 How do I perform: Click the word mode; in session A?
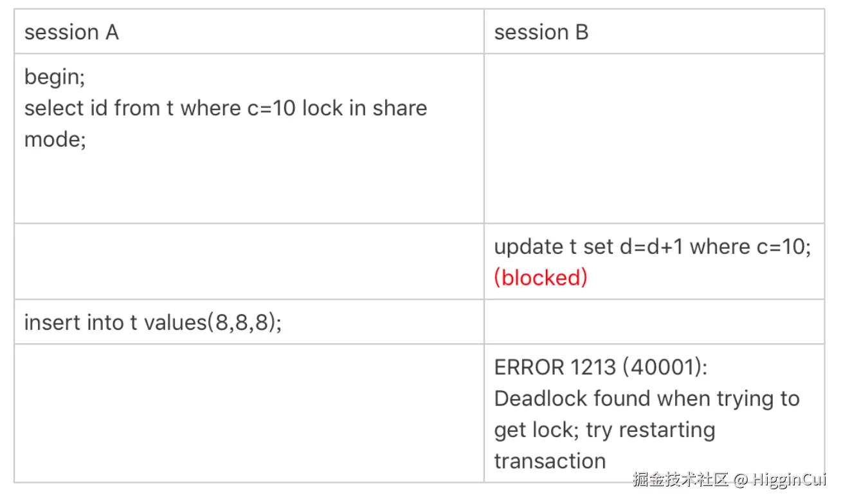pyautogui.click(x=55, y=140)
